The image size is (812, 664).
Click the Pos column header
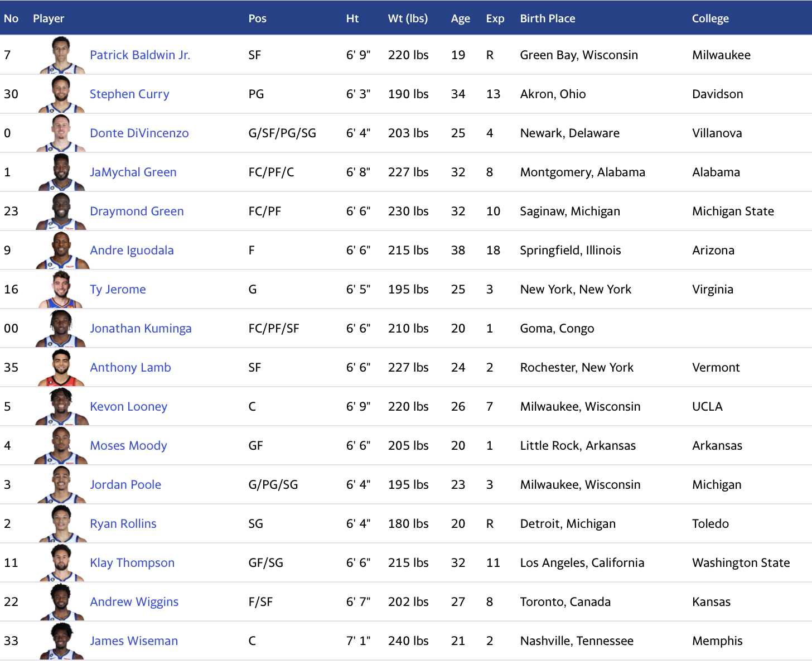point(258,18)
